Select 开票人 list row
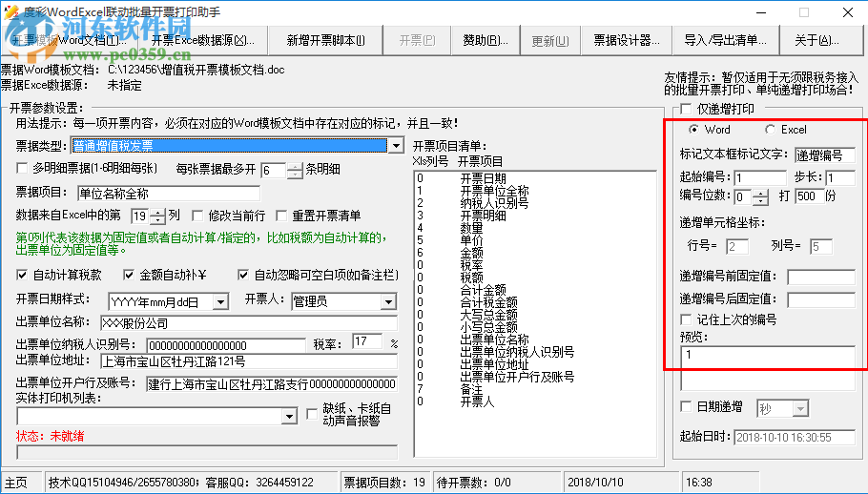This screenshot has width=868, height=494. [x=535, y=401]
